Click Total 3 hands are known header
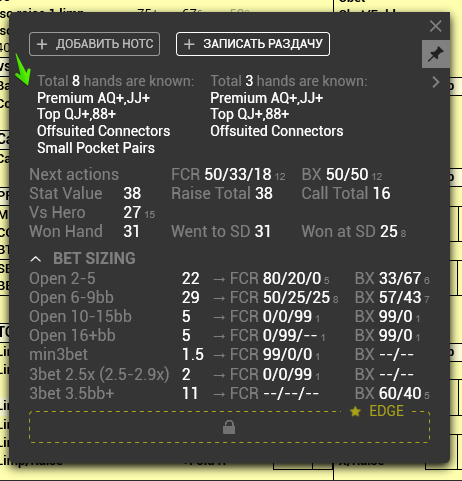462x481 pixels. click(289, 81)
